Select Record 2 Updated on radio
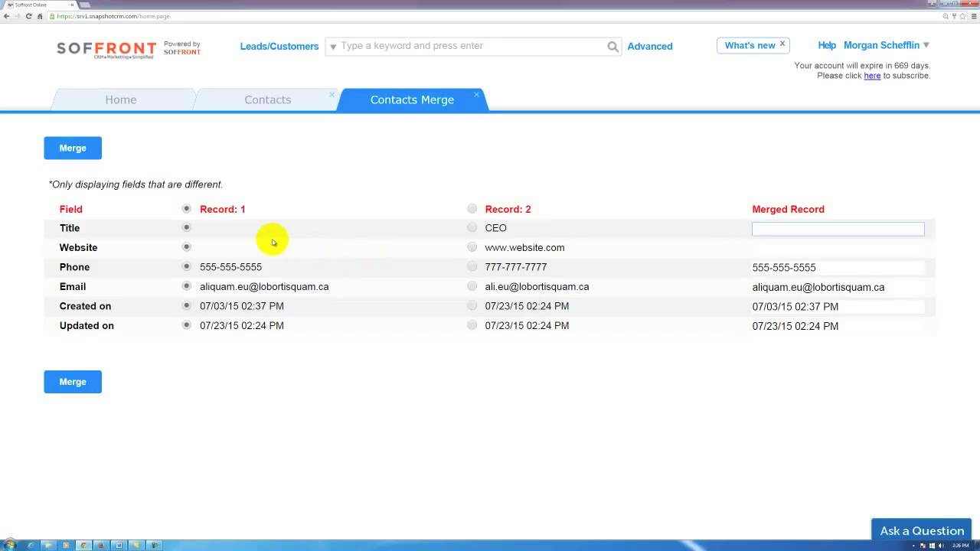 point(472,324)
